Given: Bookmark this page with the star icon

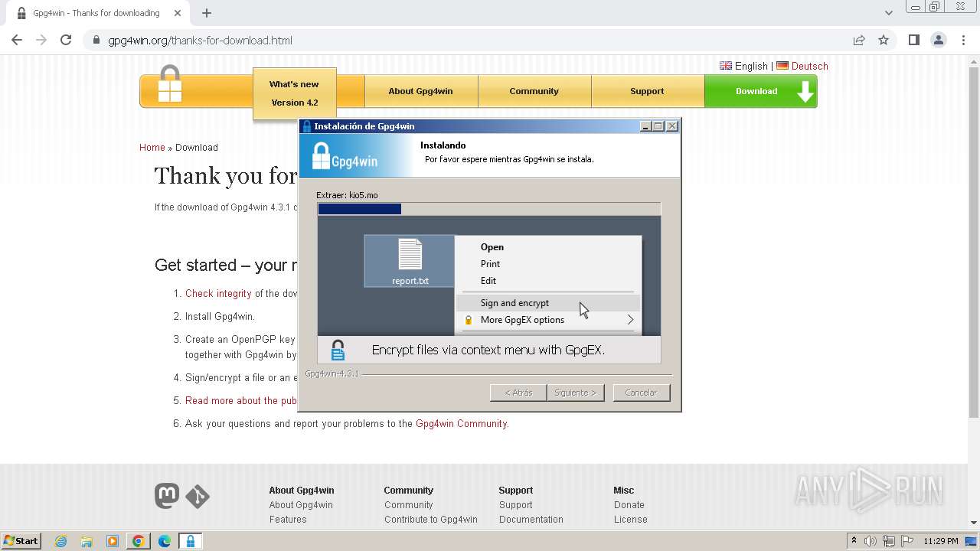Looking at the screenshot, I should click(x=884, y=41).
